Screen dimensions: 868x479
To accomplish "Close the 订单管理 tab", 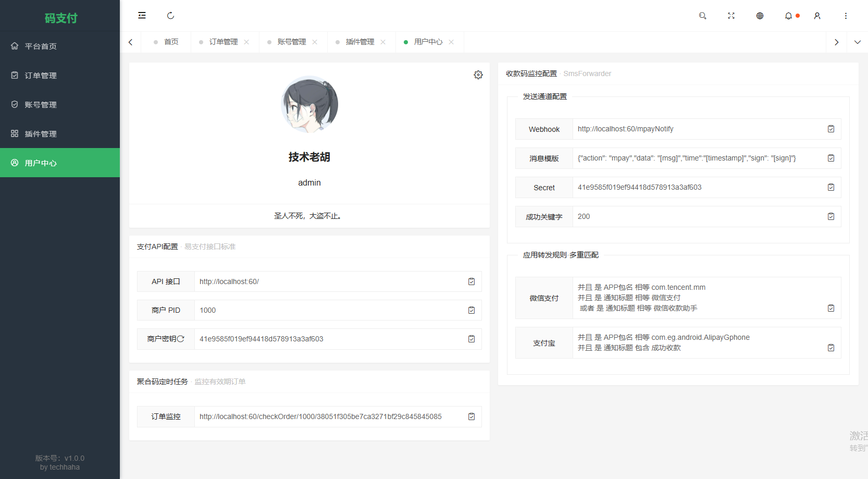I will 246,42.
